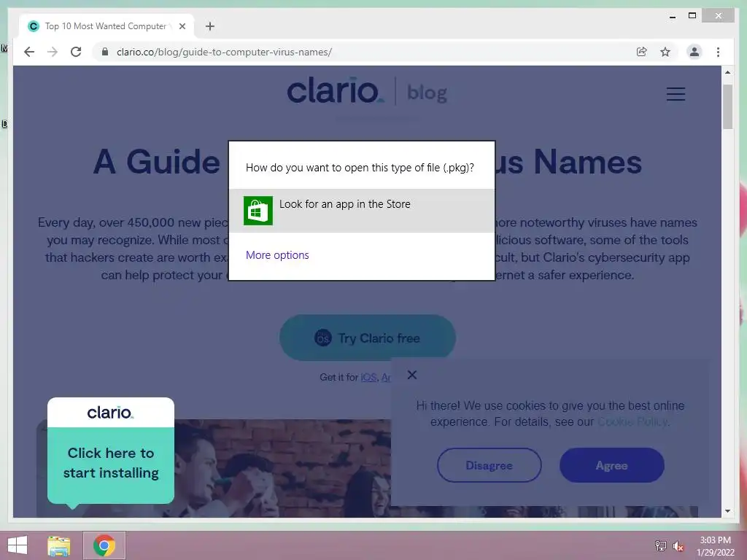
Task: View site info via the padlock icon
Action: click(x=105, y=52)
